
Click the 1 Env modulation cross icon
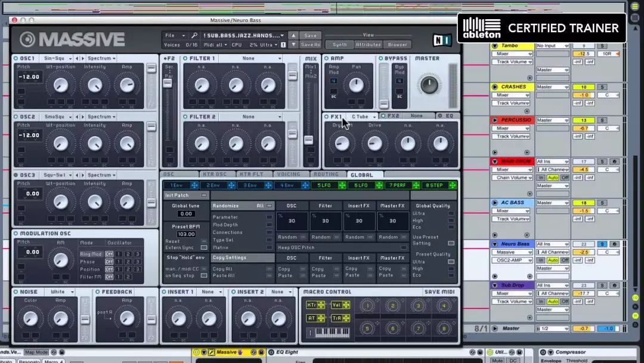click(194, 186)
